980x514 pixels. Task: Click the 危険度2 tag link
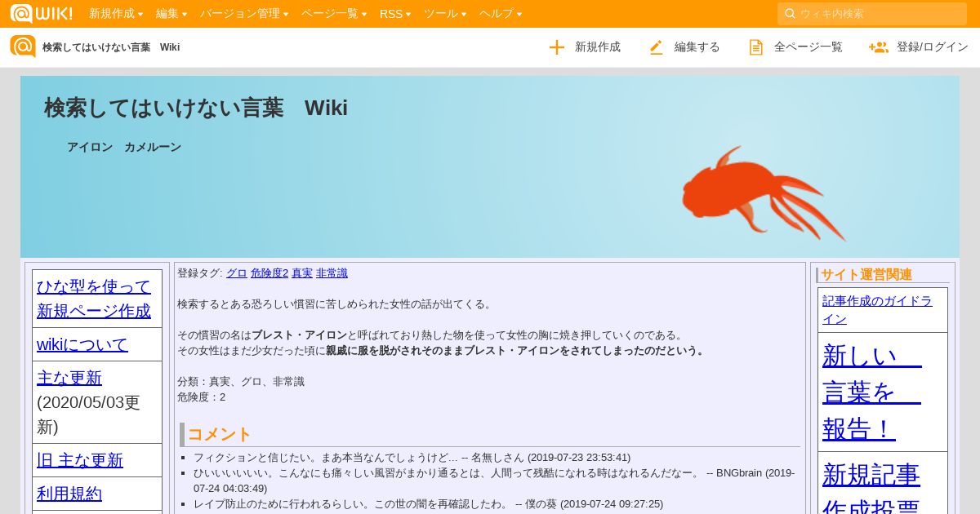269,273
